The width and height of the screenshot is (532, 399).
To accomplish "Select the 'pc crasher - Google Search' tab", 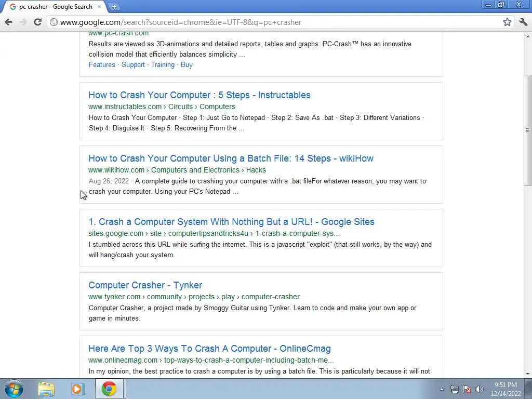I will coord(54,7).
